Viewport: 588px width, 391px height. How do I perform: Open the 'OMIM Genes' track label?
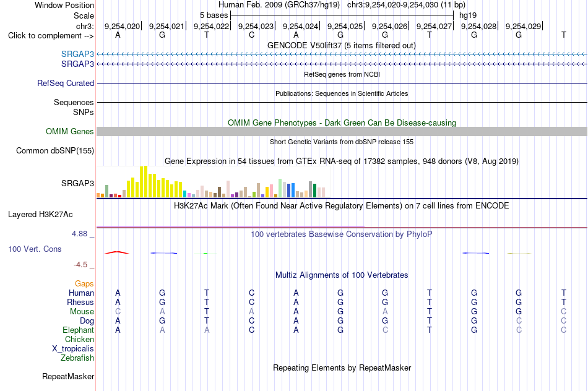pyautogui.click(x=70, y=132)
